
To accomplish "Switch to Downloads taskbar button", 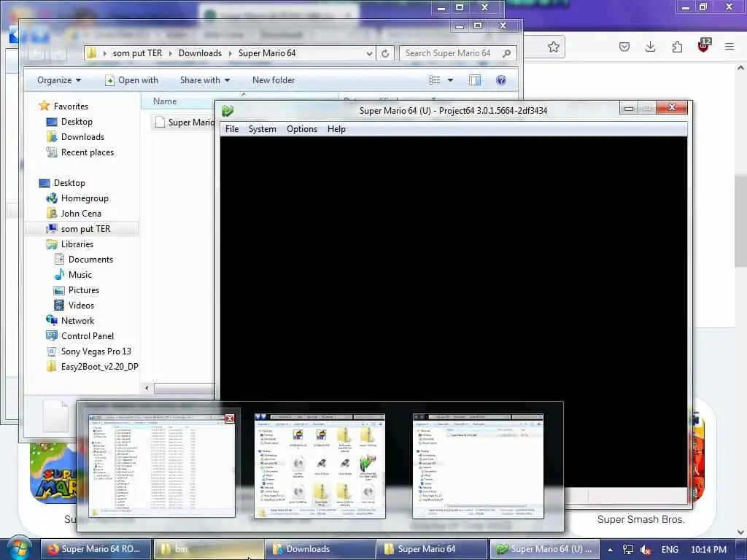I will click(x=320, y=549).
